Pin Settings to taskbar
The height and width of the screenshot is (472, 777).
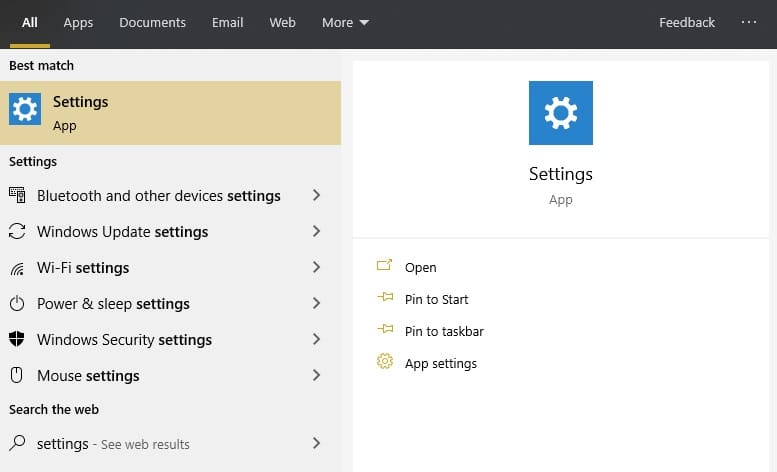[444, 332]
